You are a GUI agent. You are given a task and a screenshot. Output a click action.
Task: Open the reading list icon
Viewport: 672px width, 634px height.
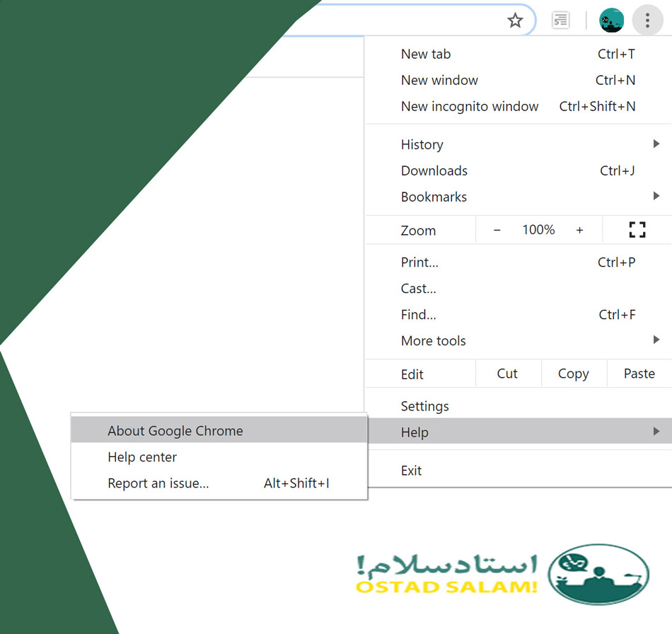[x=561, y=21]
